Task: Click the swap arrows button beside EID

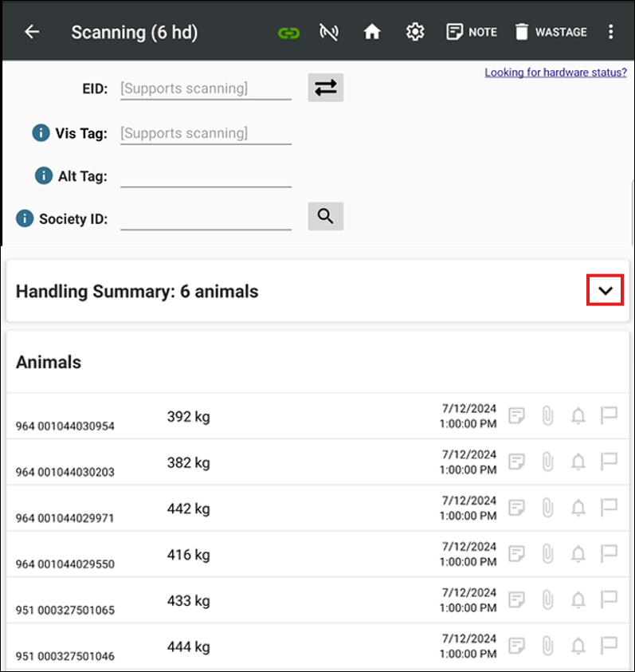Action: click(x=325, y=88)
